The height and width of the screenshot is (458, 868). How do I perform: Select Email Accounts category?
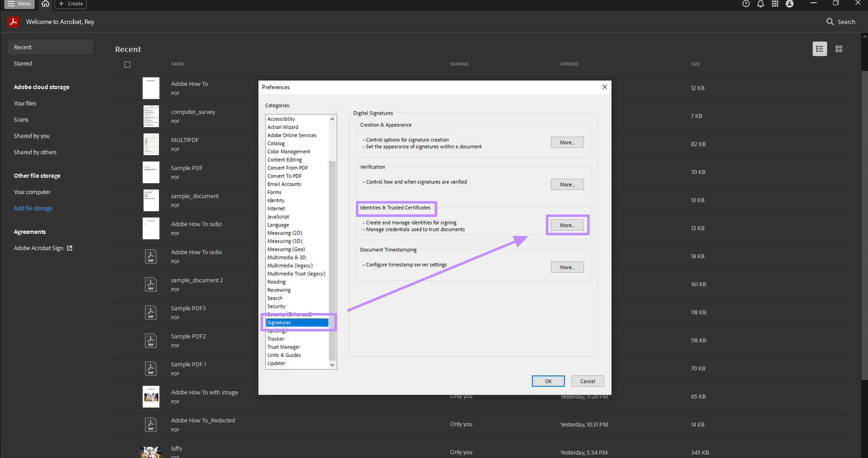[x=284, y=184]
